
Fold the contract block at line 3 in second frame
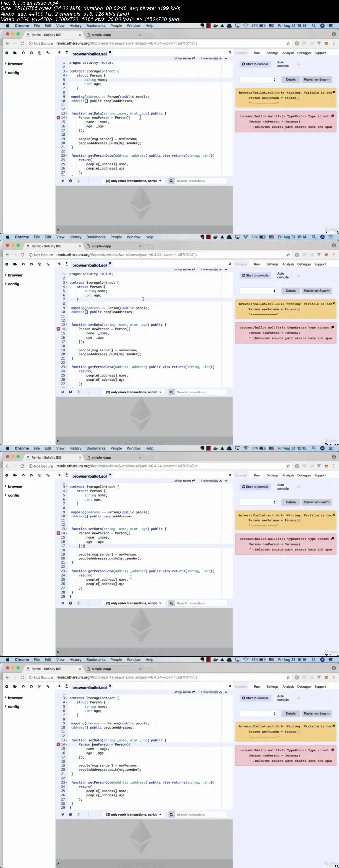[x=67, y=283]
